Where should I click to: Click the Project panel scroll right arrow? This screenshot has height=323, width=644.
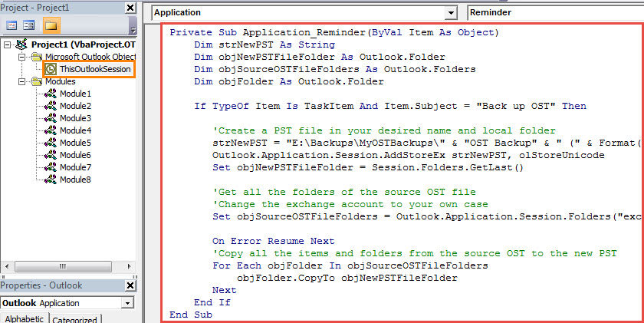point(129,267)
